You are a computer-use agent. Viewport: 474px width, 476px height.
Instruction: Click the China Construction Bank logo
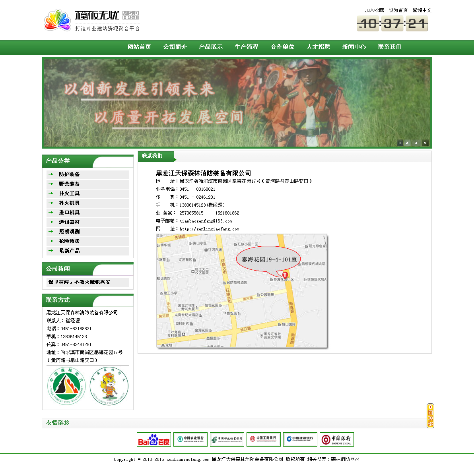click(300, 439)
